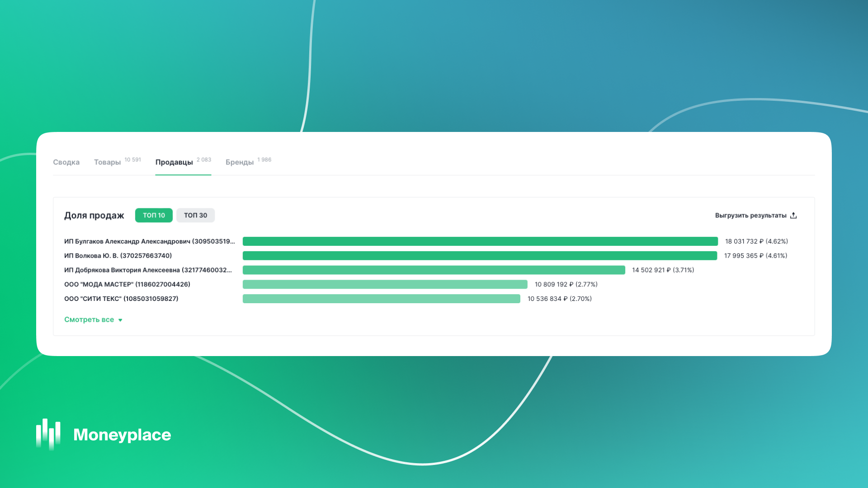
Task: Click the ООО СИТИ ТЕКС bar
Action: coord(381,299)
